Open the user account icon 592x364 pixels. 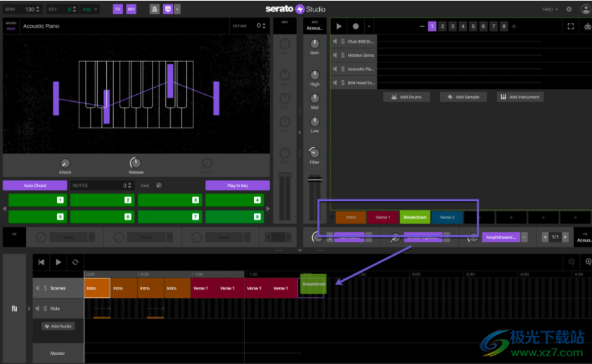coord(586,9)
